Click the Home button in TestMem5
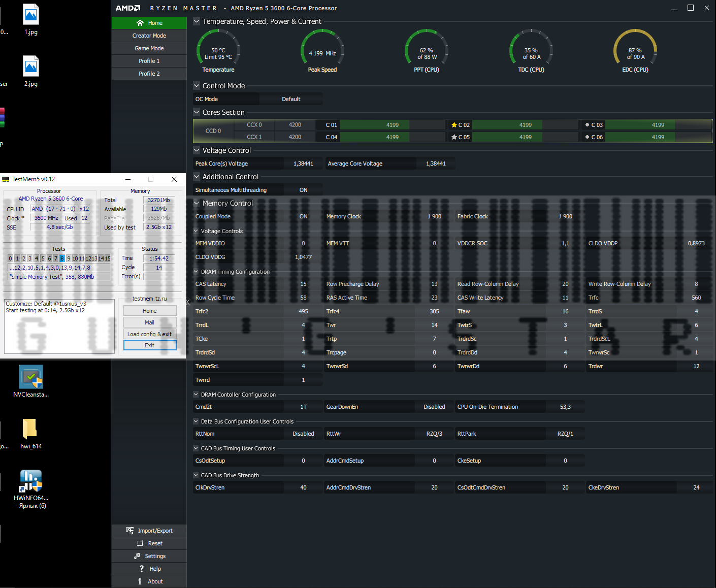The image size is (716, 588). 150,311
